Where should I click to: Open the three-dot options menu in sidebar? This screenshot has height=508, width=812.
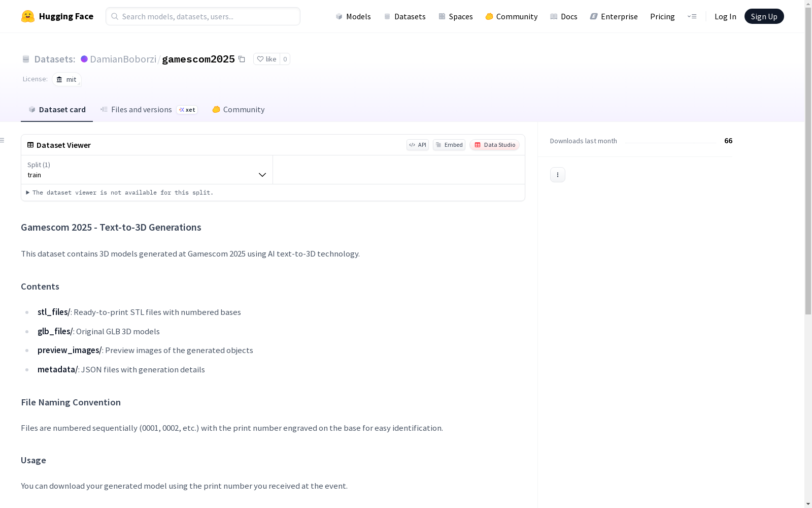(558, 175)
